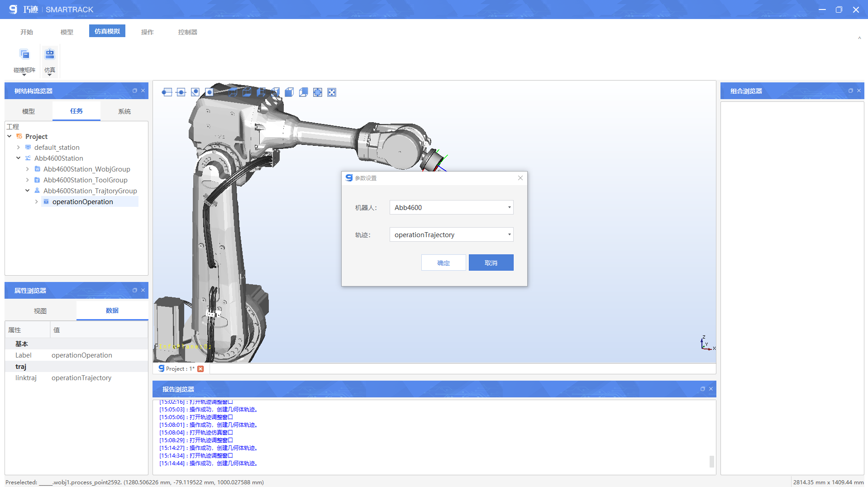This screenshot has width=868, height=487.
Task: Float the 组合浏览器 panel
Action: pyautogui.click(x=851, y=91)
